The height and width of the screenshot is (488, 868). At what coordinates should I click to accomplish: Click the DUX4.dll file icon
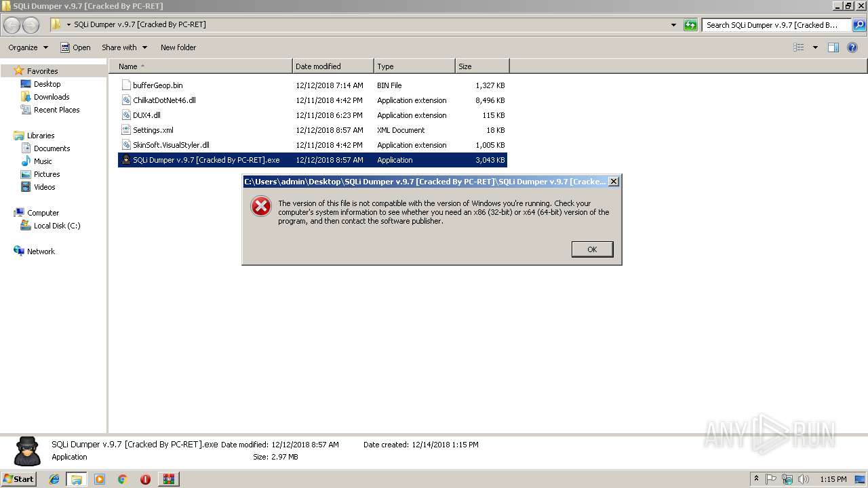coord(125,115)
